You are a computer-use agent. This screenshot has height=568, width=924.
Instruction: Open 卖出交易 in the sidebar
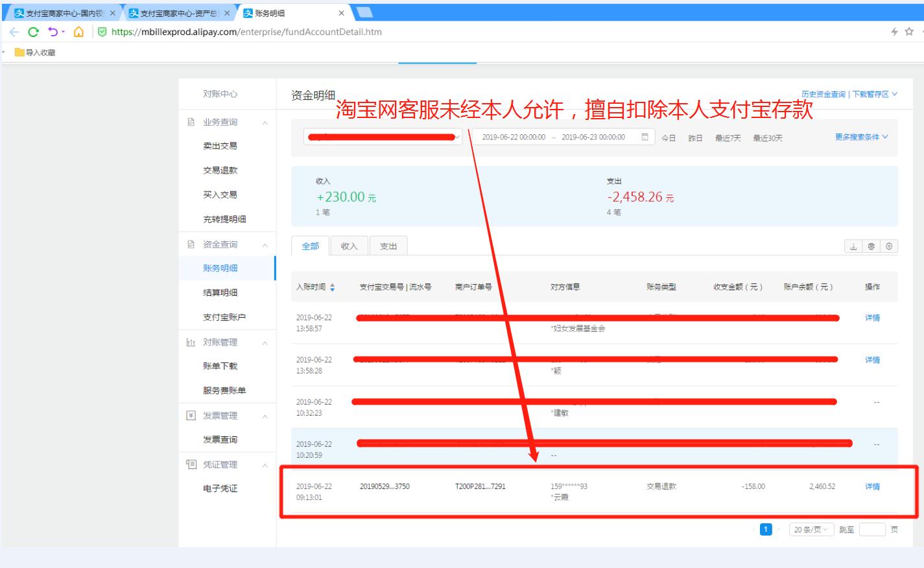coord(220,146)
